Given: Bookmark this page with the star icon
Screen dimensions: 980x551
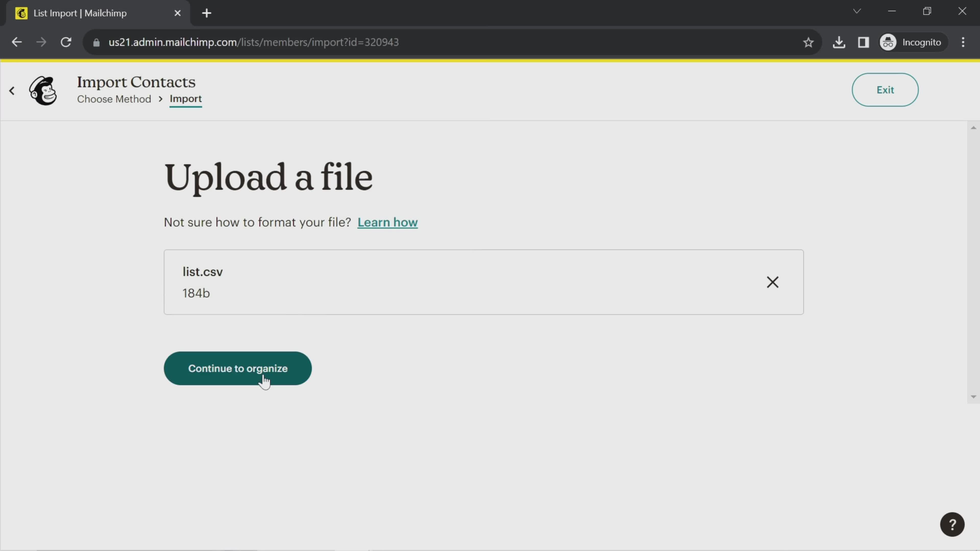Looking at the screenshot, I should 808,42.
